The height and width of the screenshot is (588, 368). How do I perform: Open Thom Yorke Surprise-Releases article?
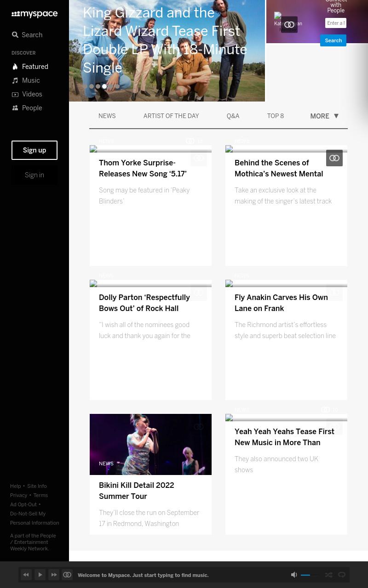tap(143, 169)
